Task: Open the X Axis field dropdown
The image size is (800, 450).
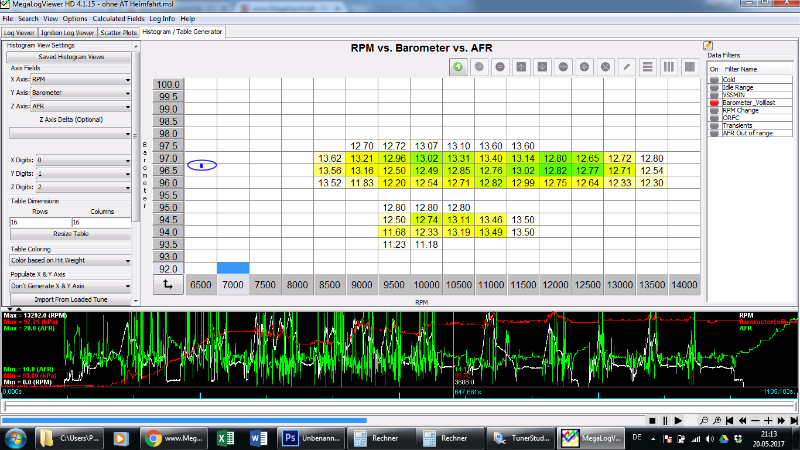Action: [x=82, y=78]
